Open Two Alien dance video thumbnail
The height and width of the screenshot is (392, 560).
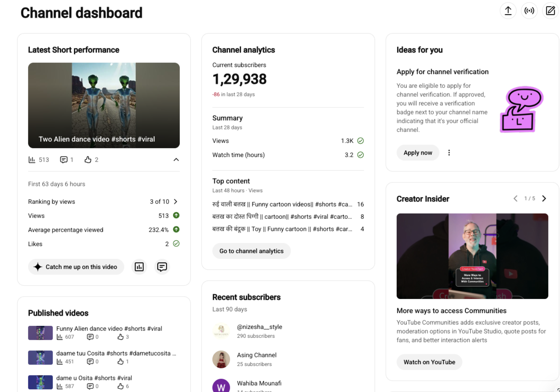point(104,105)
